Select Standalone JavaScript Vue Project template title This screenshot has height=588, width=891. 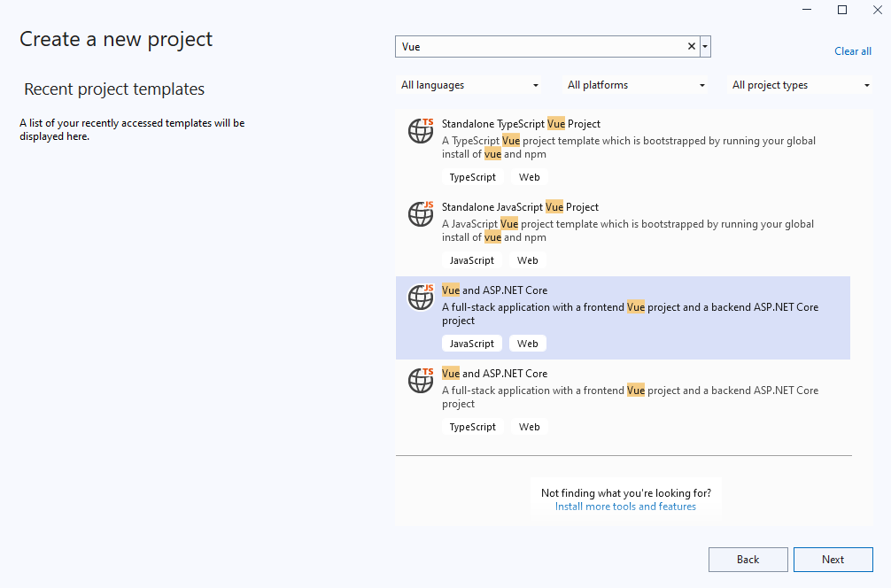click(x=520, y=207)
